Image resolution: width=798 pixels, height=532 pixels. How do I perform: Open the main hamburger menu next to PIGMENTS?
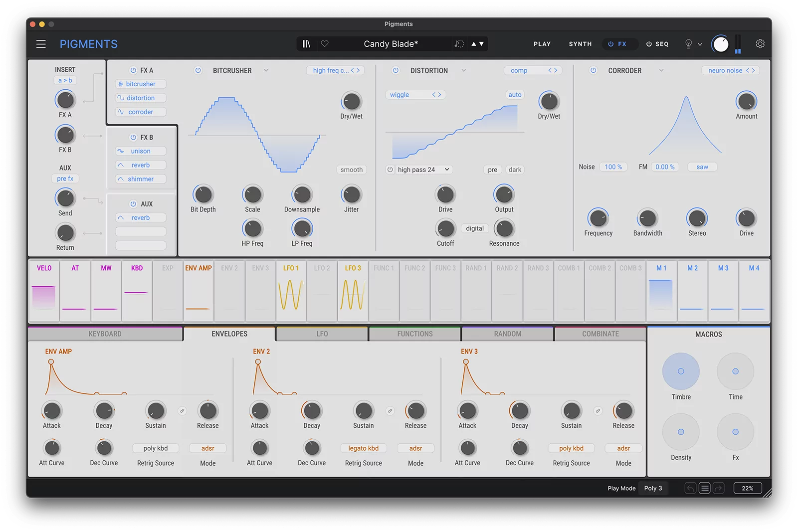[41, 44]
